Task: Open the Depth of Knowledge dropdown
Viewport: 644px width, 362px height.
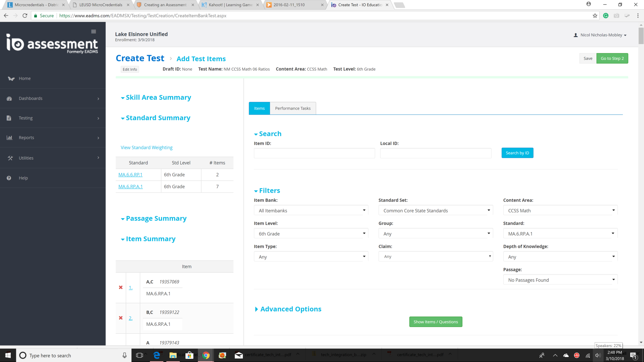Action: 560,257
